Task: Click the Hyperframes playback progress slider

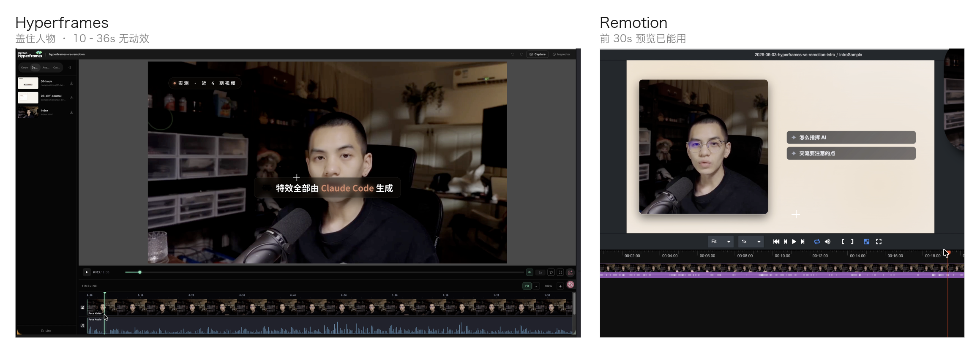Action: tap(324, 272)
